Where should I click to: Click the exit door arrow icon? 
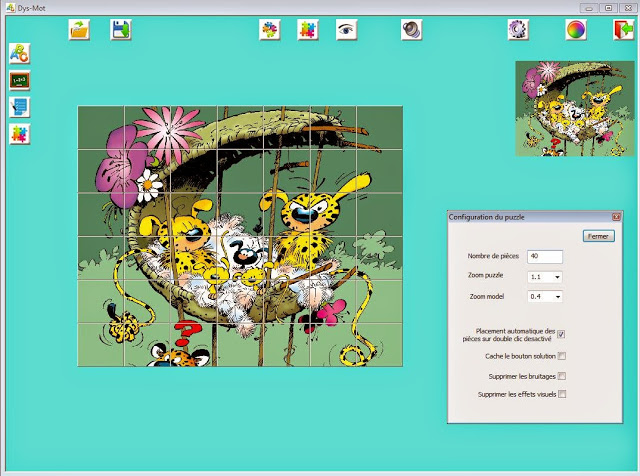pos(623,30)
